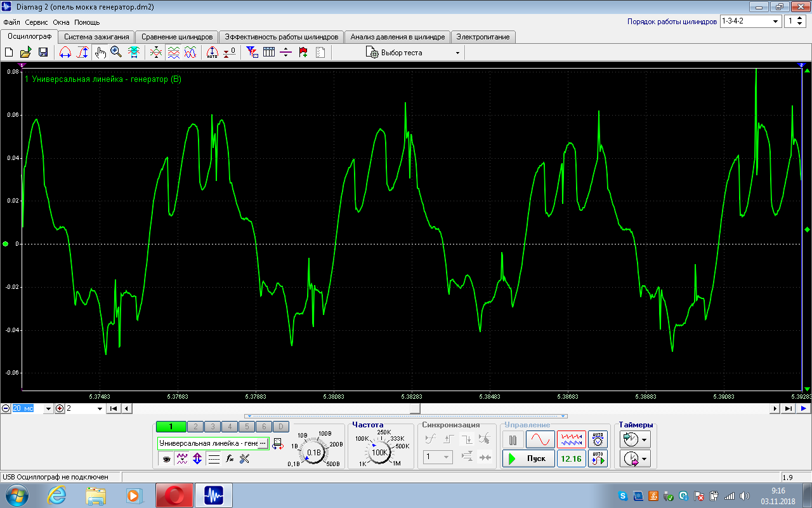The width and height of the screenshot is (812, 508).
Task: Click the pause button in Управление
Action: pyautogui.click(x=513, y=439)
